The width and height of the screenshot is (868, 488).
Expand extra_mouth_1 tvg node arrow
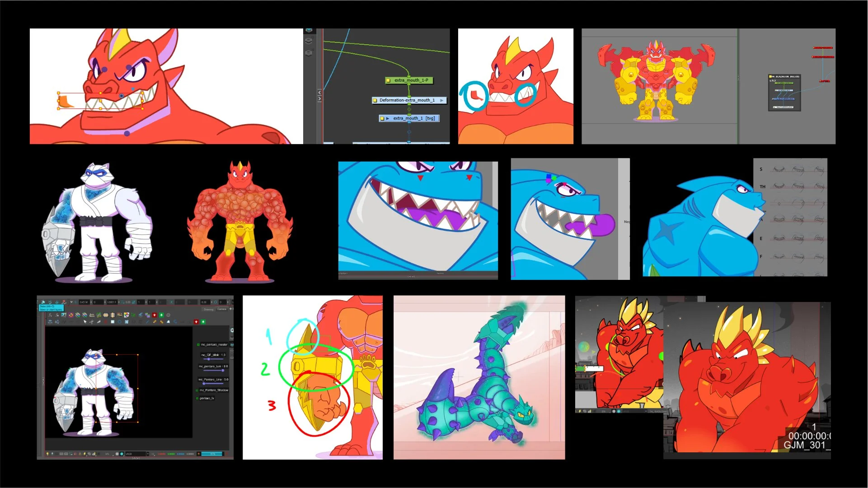[388, 118]
